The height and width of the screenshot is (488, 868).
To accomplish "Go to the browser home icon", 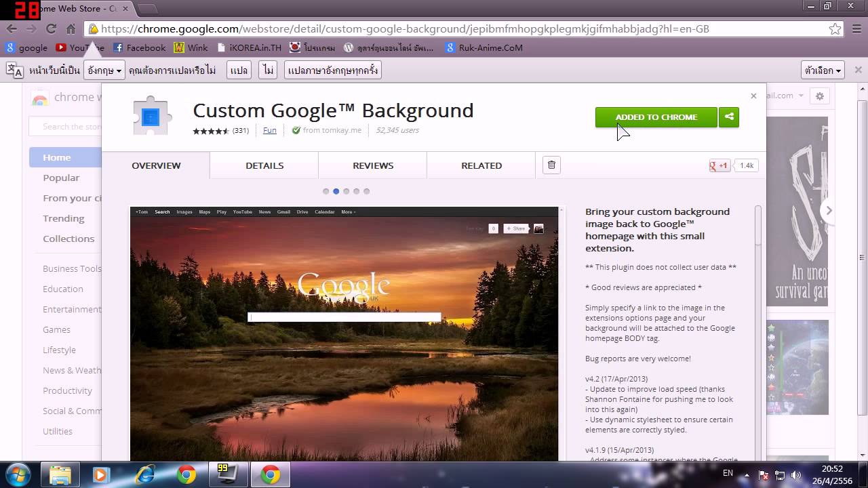I will (x=71, y=29).
